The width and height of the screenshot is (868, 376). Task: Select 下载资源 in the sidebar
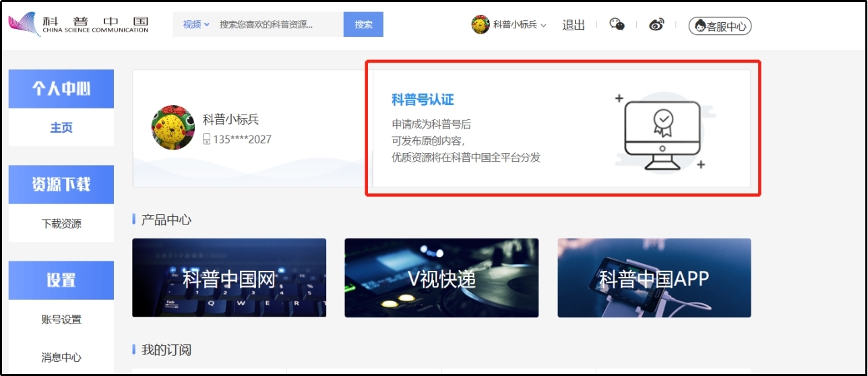click(x=61, y=224)
